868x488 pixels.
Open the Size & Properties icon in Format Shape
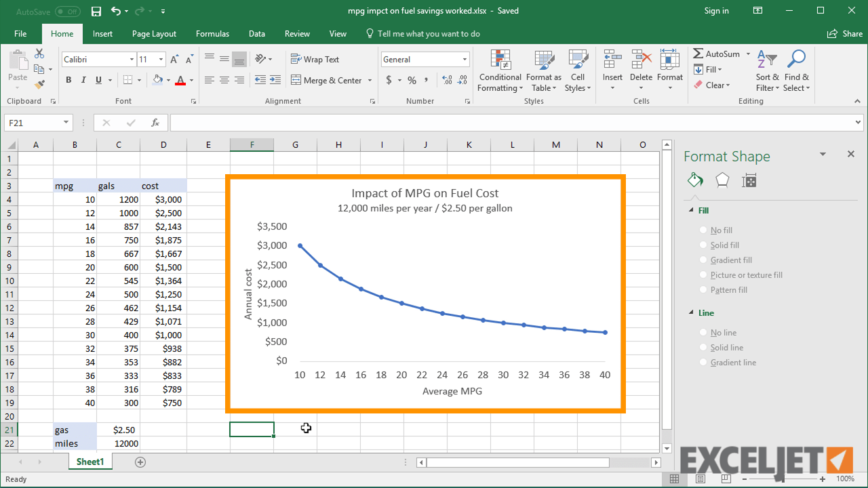coord(749,180)
